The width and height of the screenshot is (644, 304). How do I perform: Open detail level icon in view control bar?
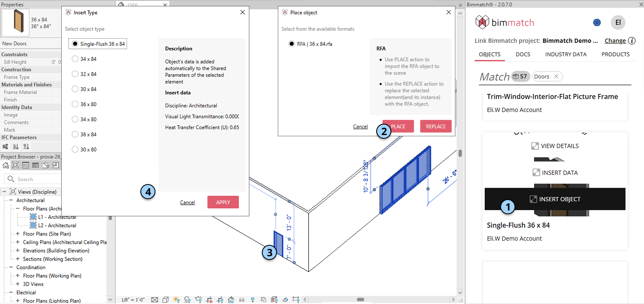154,300
